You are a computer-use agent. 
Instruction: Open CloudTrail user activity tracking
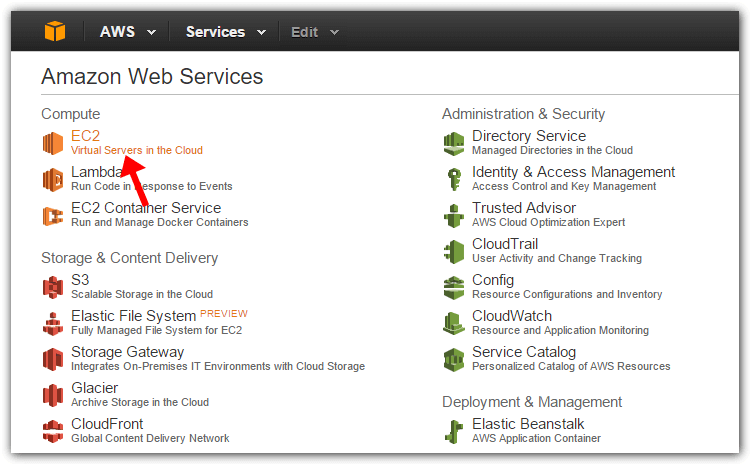505,244
